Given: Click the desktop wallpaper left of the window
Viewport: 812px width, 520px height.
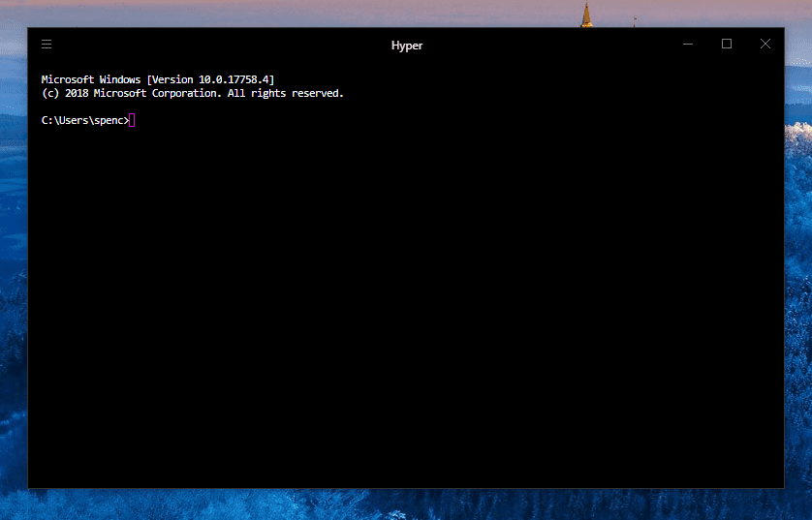Looking at the screenshot, I should (x=13, y=291).
